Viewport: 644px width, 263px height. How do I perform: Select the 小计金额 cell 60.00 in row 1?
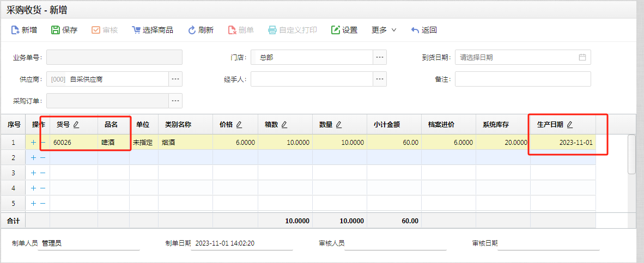[x=394, y=142]
